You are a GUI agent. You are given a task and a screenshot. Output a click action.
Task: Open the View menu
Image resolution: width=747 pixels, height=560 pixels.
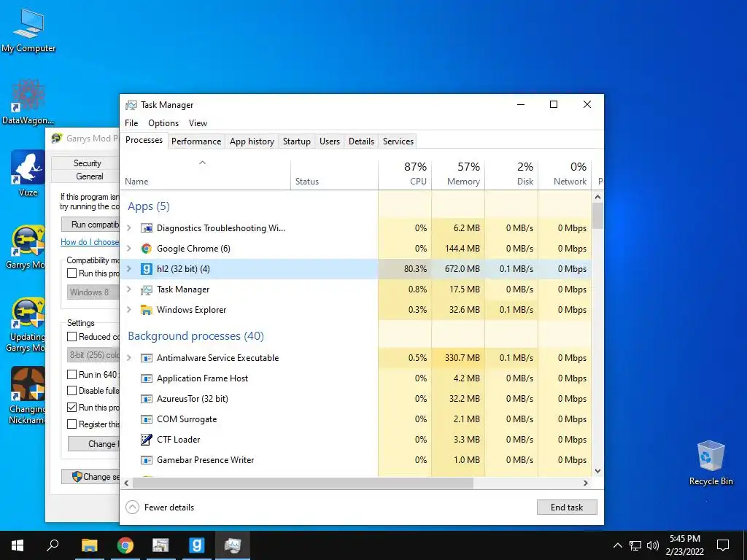click(x=198, y=123)
